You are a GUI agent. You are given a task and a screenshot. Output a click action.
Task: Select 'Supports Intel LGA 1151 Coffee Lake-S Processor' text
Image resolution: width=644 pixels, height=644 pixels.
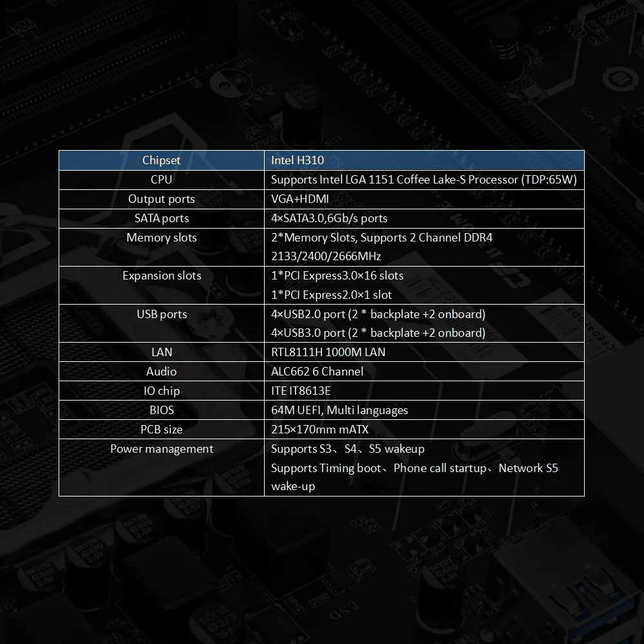click(394, 180)
